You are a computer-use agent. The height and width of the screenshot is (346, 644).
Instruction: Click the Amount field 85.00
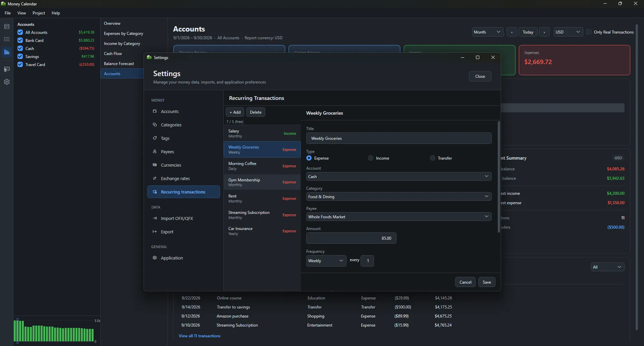coord(351,238)
